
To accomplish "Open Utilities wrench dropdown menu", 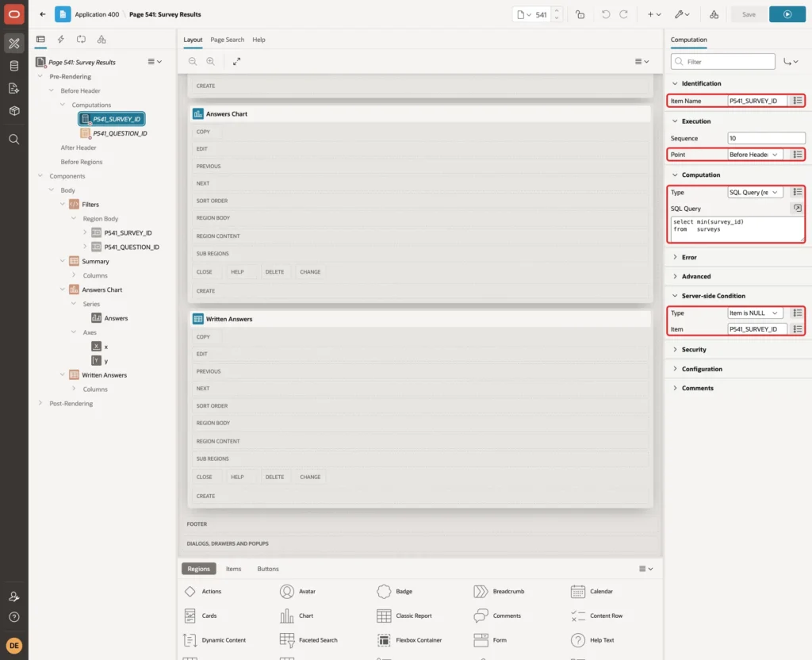I will [x=681, y=14].
